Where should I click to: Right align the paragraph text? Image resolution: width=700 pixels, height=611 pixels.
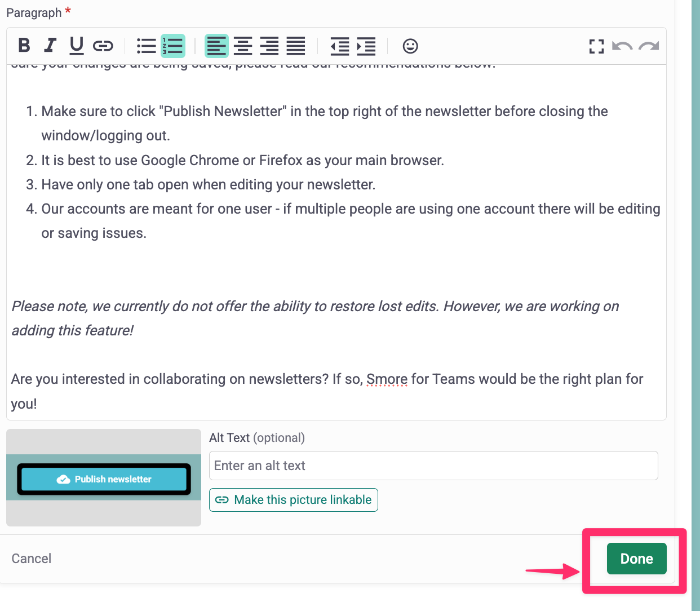coord(269,46)
